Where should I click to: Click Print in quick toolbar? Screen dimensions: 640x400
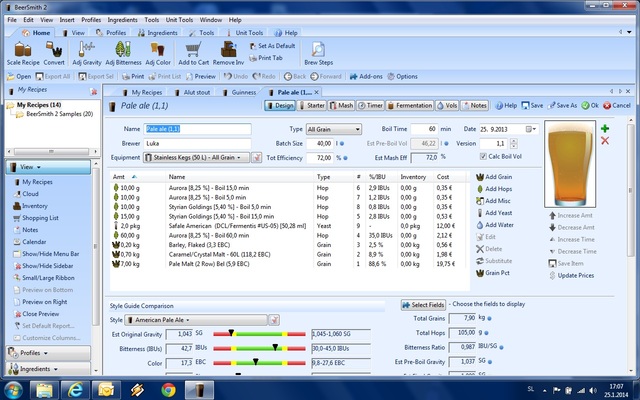133,76
